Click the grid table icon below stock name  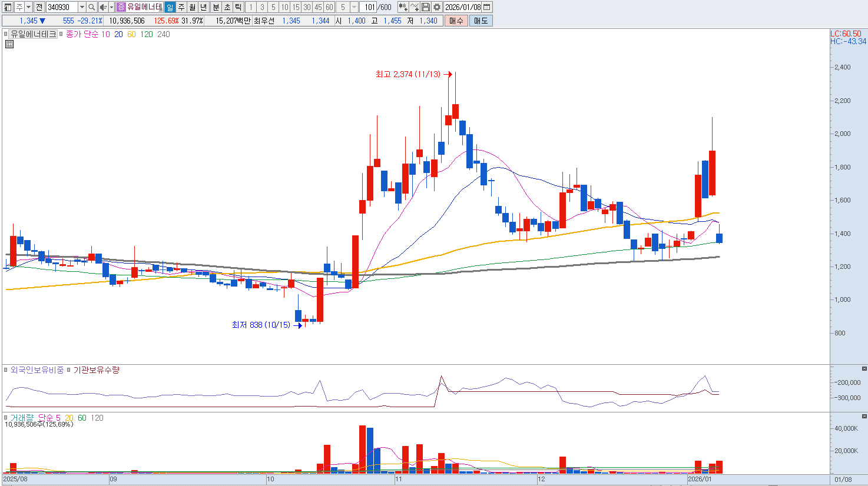pyautogui.click(x=9, y=44)
